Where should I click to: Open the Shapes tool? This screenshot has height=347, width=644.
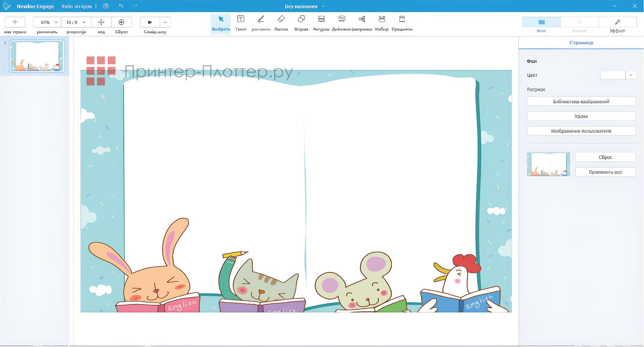pyautogui.click(x=301, y=19)
